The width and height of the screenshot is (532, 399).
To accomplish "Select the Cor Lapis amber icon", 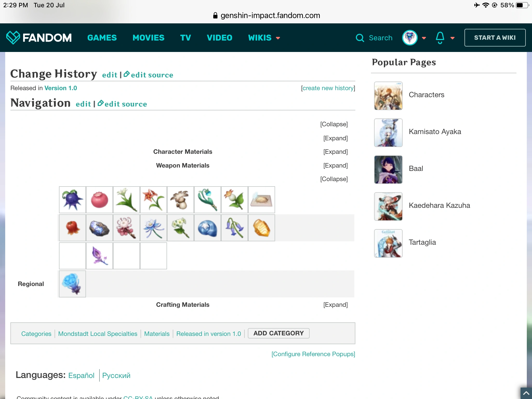I will coord(261,228).
